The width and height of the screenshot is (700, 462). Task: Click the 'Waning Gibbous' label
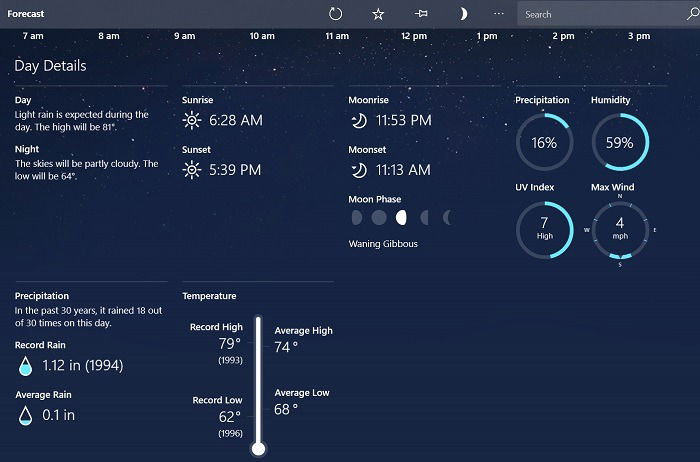point(383,244)
